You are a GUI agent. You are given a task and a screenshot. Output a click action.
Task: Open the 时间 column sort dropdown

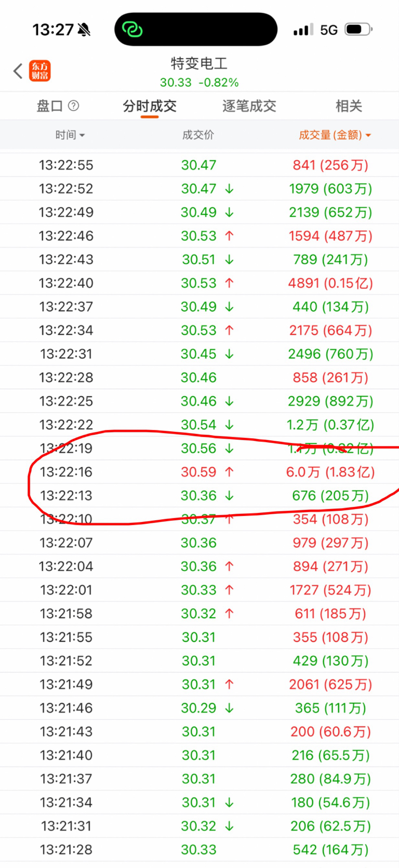pyautogui.click(x=70, y=135)
